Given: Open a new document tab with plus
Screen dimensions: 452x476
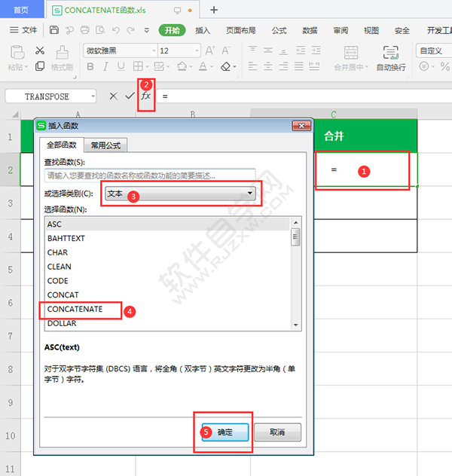Looking at the screenshot, I should pyautogui.click(x=214, y=10).
